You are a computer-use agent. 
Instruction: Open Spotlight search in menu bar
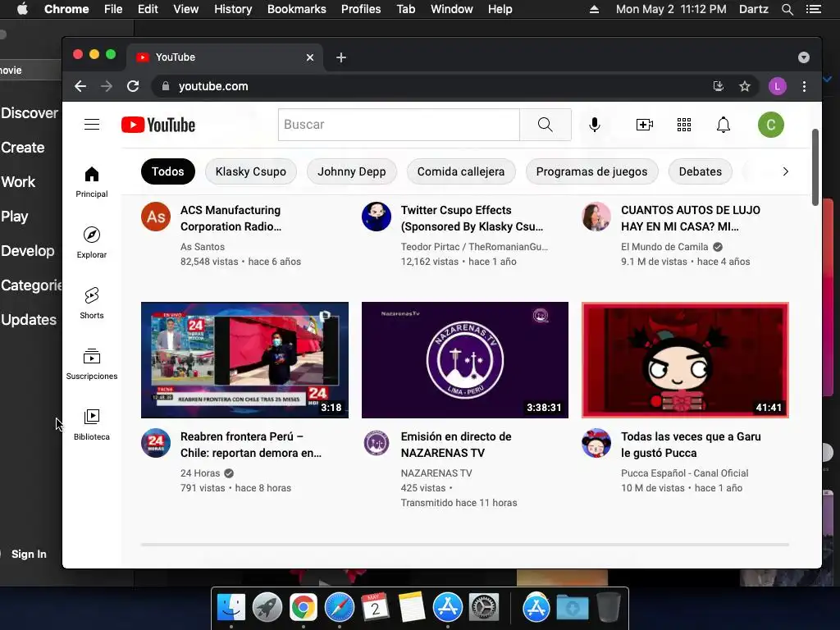[x=787, y=9]
